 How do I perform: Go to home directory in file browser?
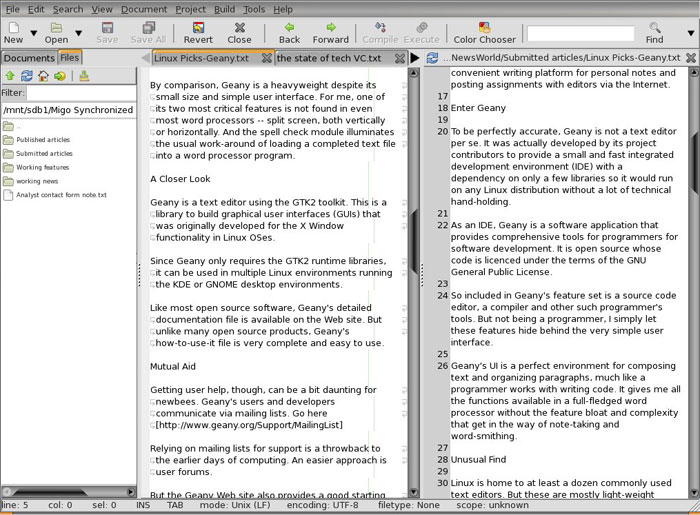click(43, 76)
